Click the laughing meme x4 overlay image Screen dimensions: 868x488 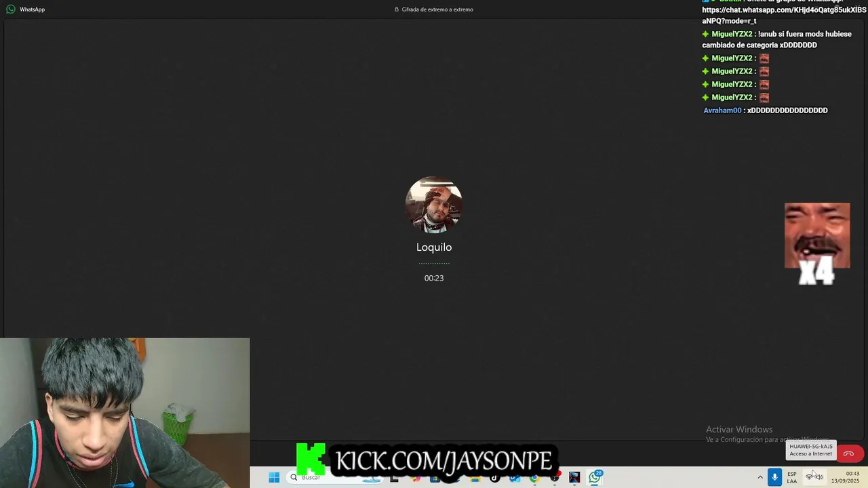coord(817,243)
